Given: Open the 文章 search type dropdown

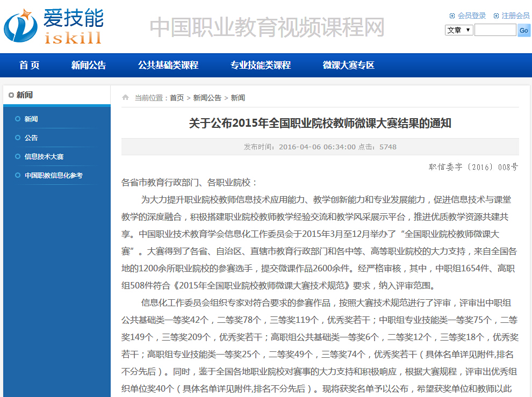Looking at the screenshot, I should coord(459,30).
